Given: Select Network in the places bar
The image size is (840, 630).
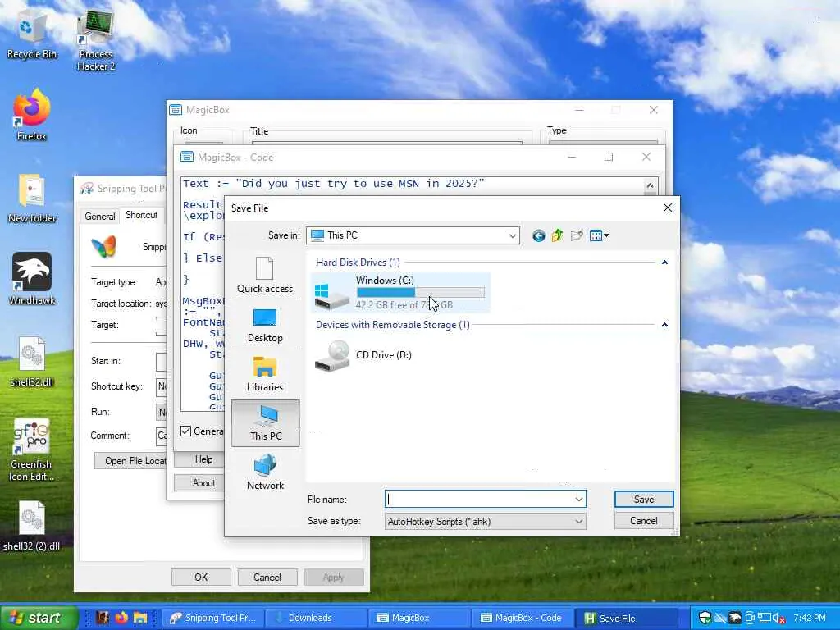Looking at the screenshot, I should click(x=265, y=472).
